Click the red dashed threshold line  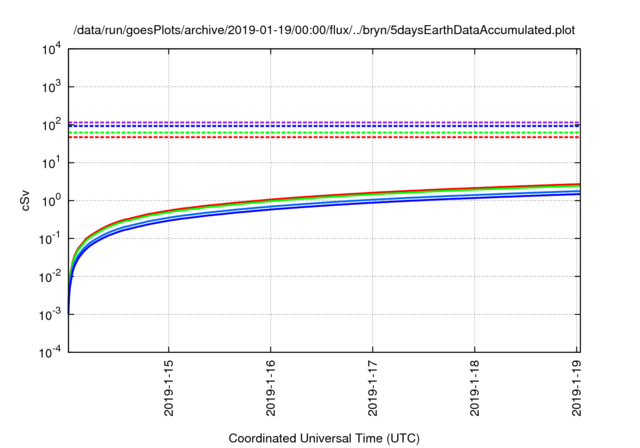pyautogui.click(x=324, y=137)
